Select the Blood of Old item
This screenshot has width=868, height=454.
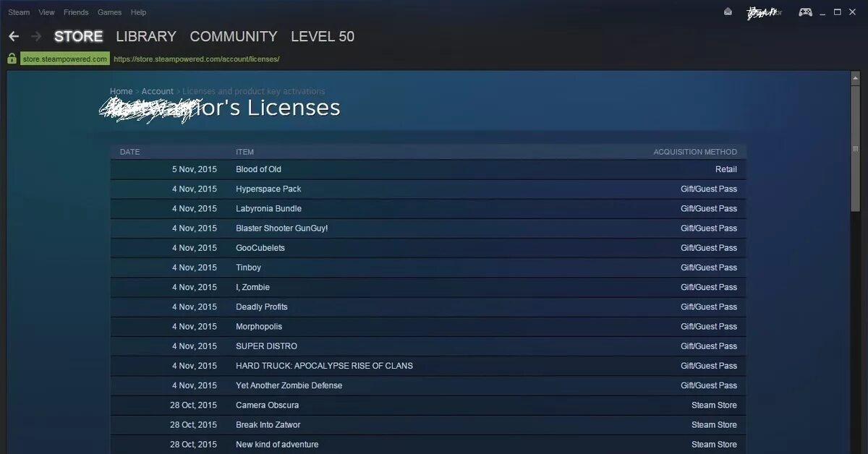(x=258, y=169)
